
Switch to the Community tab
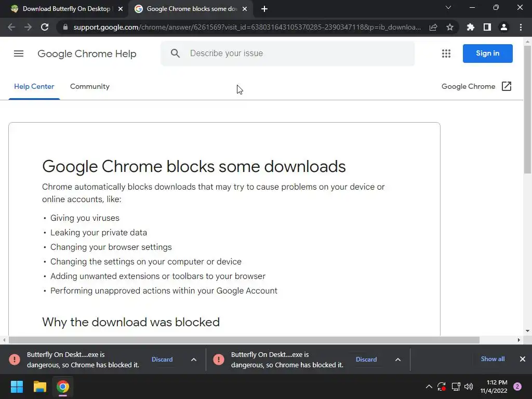[89, 87]
